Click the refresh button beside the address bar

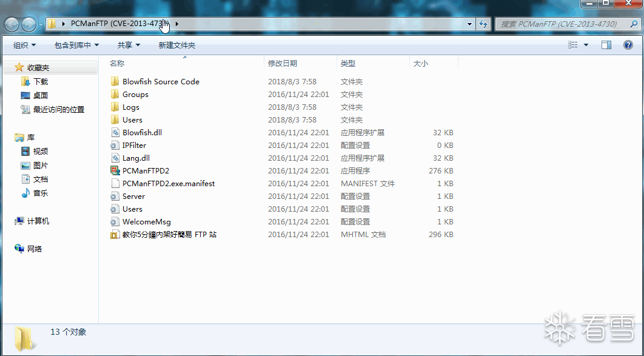click(483, 24)
